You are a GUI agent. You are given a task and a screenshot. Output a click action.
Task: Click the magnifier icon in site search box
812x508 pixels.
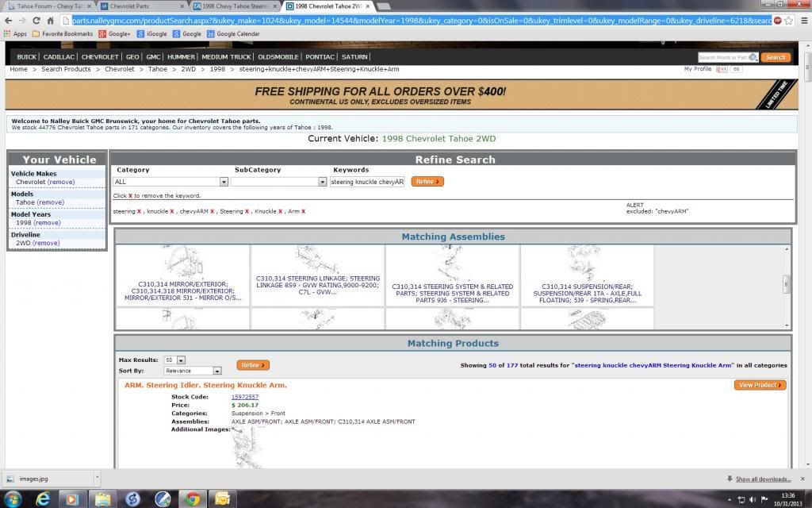pyautogui.click(x=753, y=57)
